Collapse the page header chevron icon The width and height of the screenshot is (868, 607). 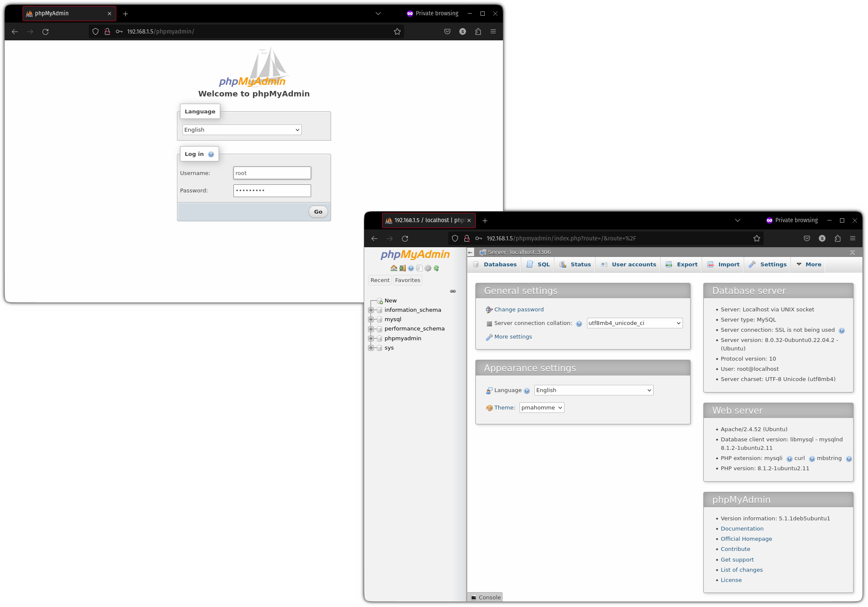tap(852, 252)
